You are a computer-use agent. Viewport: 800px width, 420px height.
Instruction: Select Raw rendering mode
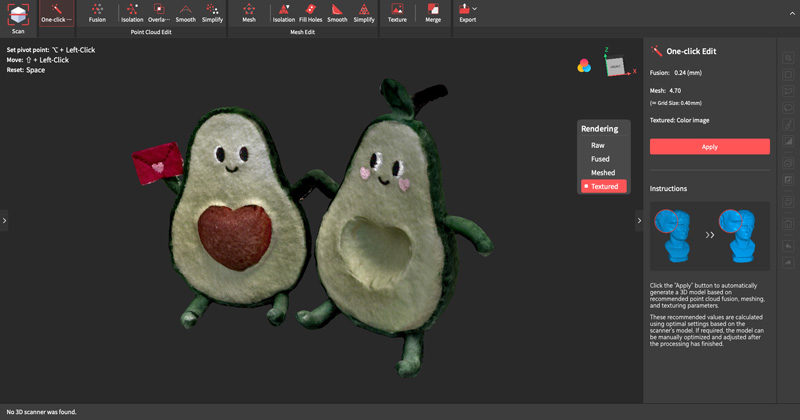598,145
